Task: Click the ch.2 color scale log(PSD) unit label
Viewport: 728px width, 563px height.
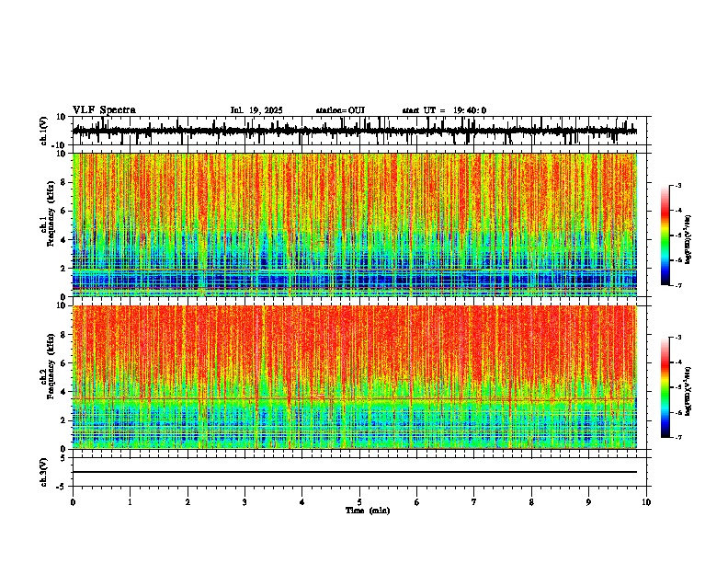Action: coord(688,391)
